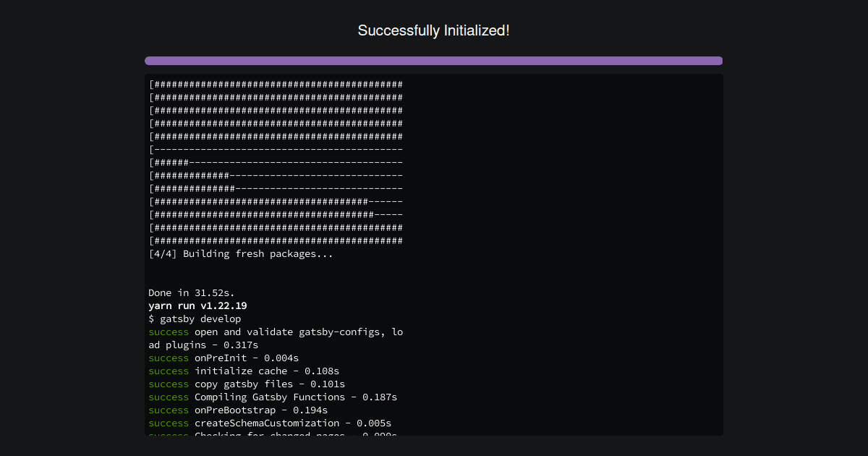The height and width of the screenshot is (456, 868).
Task: Select the yarn run v1.22.19 line
Action: click(x=197, y=305)
